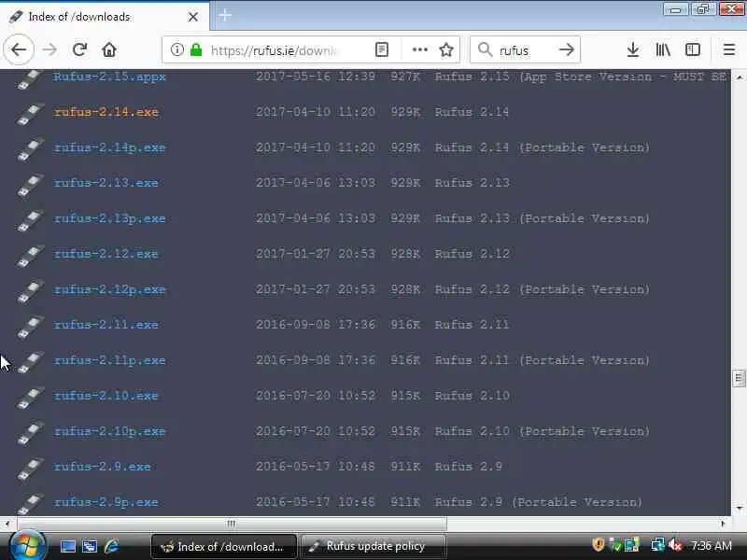Download rufus-2.9.exe
Viewport: 747px width, 560px height.
pos(102,467)
